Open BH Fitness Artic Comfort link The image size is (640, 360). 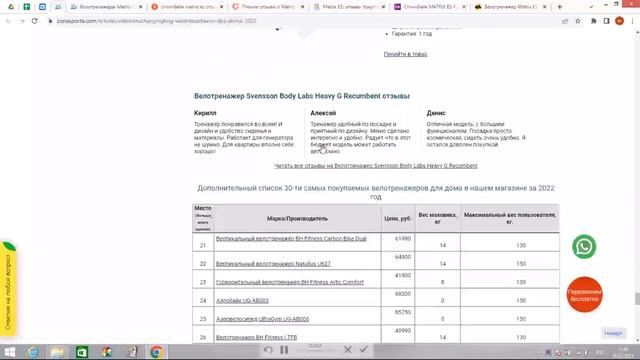289,282
